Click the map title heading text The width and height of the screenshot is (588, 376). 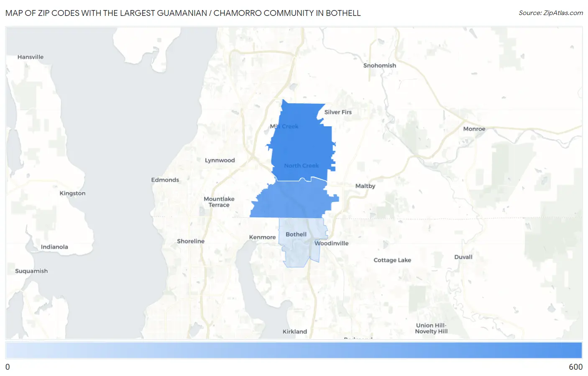(183, 13)
